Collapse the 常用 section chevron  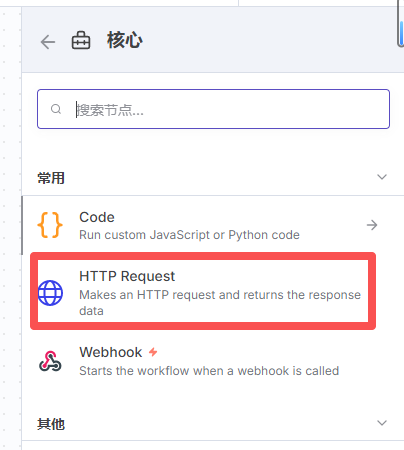(382, 177)
